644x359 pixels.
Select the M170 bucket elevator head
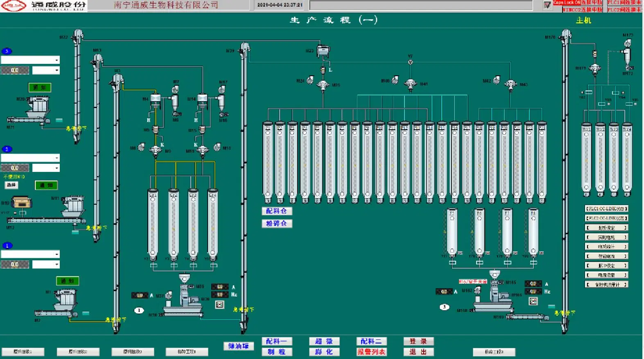pyautogui.click(x=566, y=36)
